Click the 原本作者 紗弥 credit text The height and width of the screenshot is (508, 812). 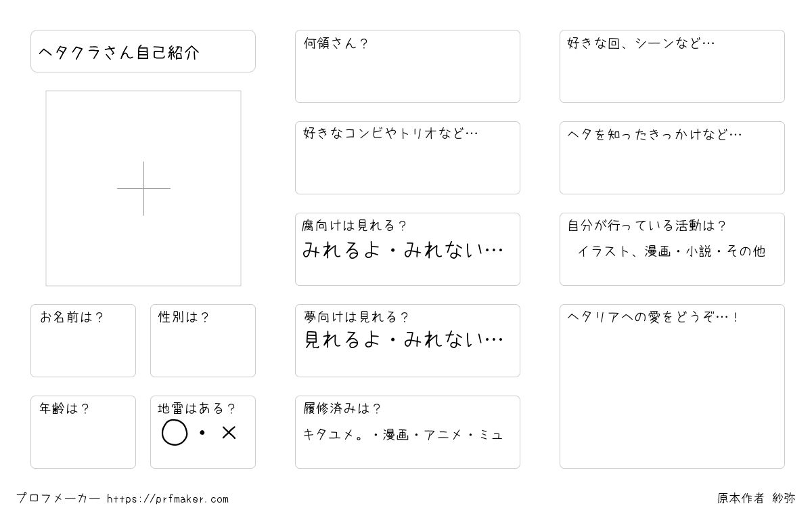[x=757, y=499]
